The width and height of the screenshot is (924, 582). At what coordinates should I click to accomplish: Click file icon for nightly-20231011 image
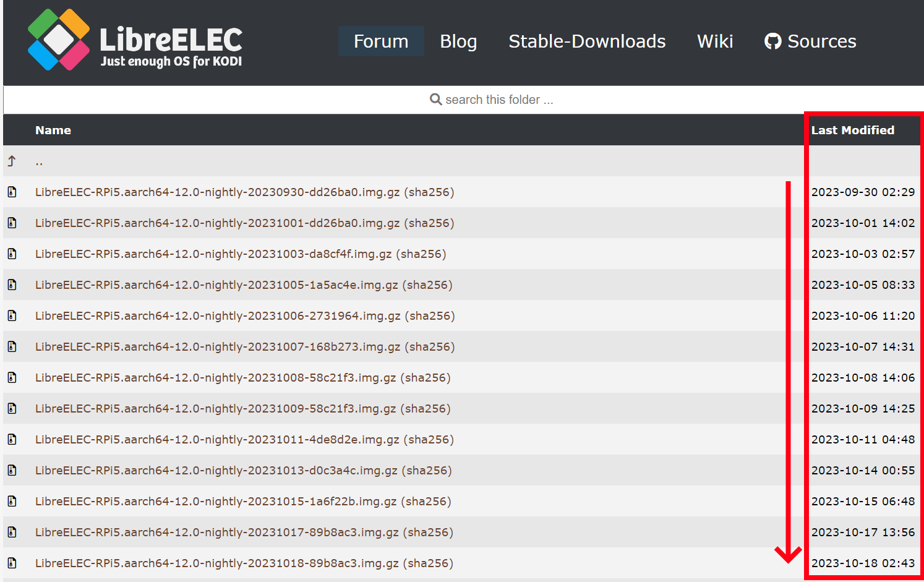tap(12, 440)
